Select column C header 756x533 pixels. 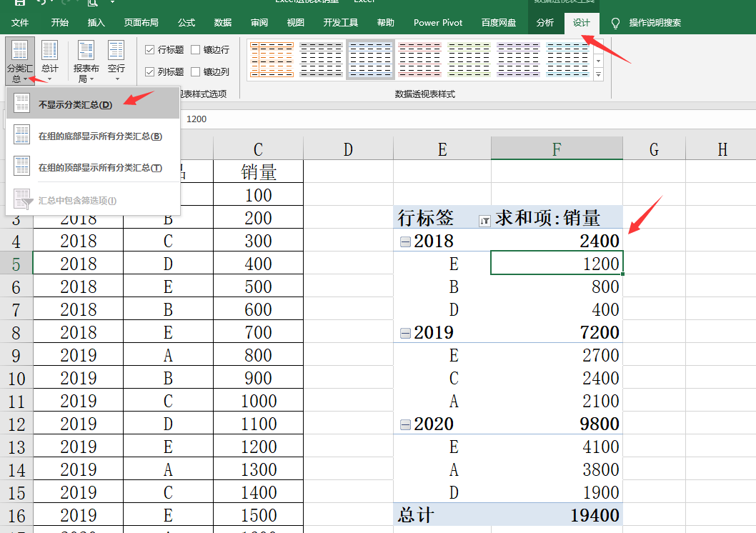(258, 149)
